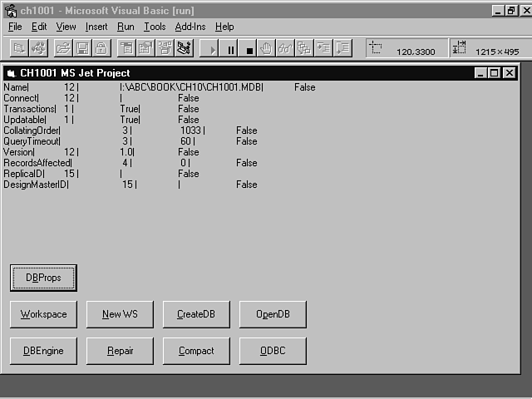Click the Repair button
The image size is (532, 399).
[120, 351]
